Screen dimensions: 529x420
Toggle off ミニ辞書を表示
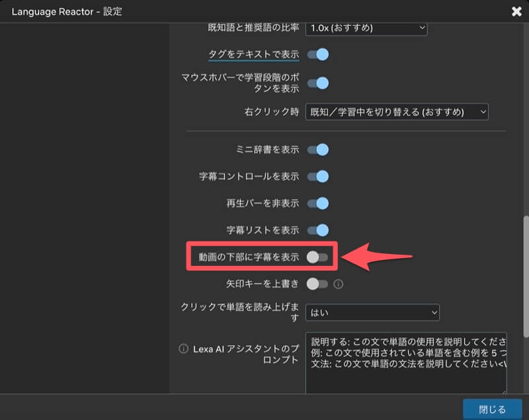point(318,149)
